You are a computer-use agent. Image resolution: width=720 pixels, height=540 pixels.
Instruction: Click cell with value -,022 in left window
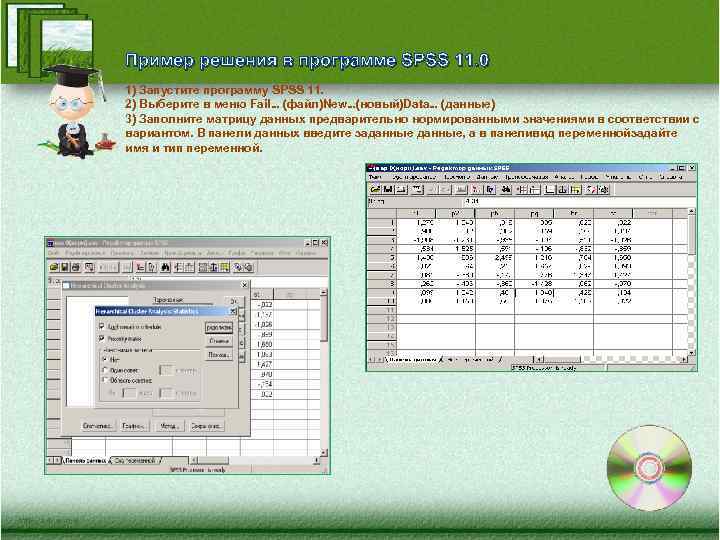click(264, 305)
